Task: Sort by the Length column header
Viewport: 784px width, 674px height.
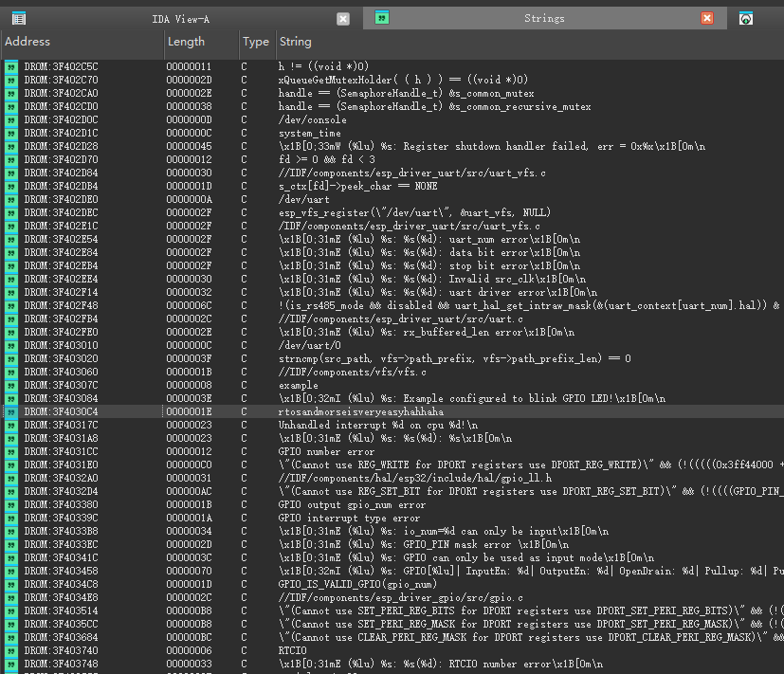Action: pos(200,42)
